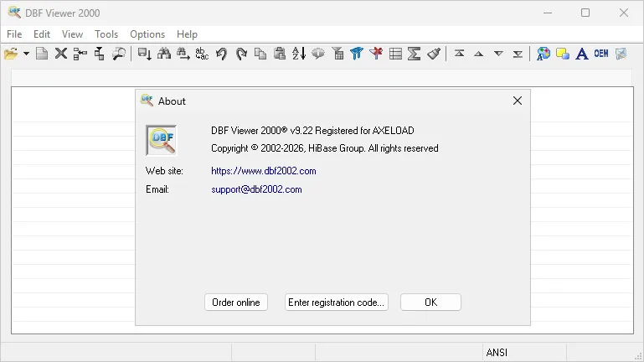Jump to first record arrow
This screenshot has height=362, width=644.
[460, 54]
